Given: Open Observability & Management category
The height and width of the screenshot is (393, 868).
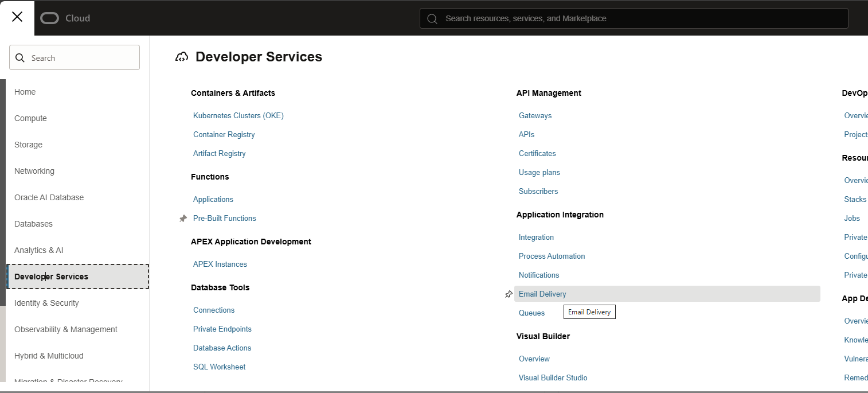Looking at the screenshot, I should [x=65, y=329].
